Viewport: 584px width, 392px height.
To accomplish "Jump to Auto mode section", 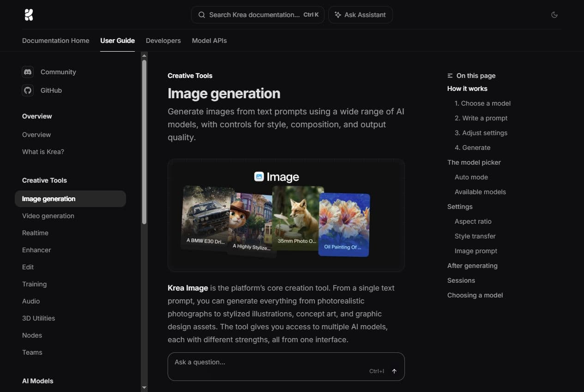I will (471, 177).
